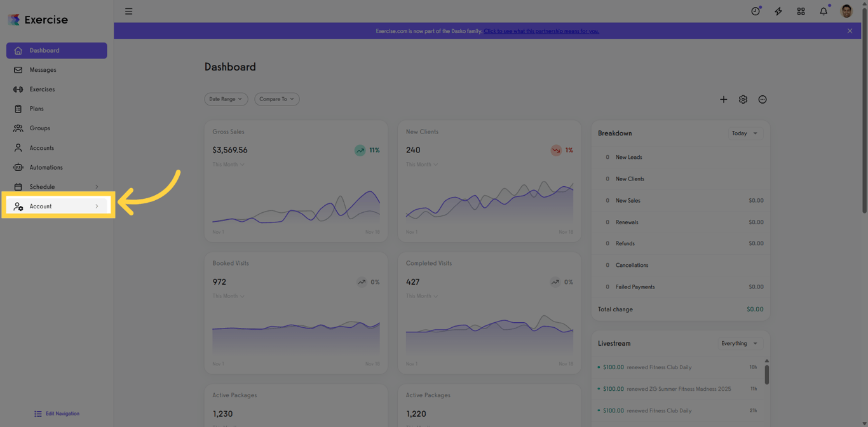Open Livestream Everything filter dropdown
Screen dimensions: 868x427
[739, 344]
